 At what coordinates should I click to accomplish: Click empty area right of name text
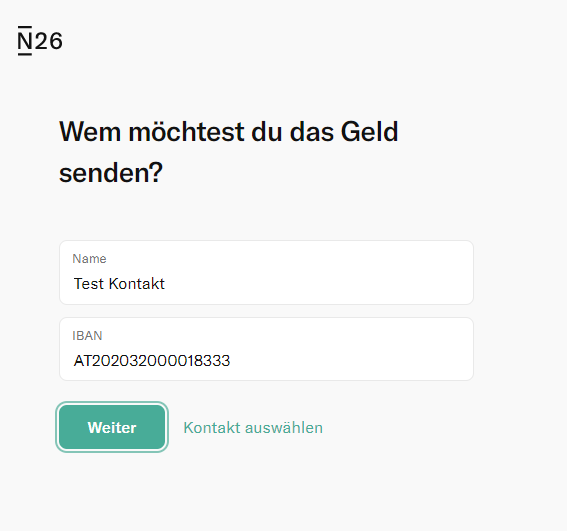click(x=318, y=284)
